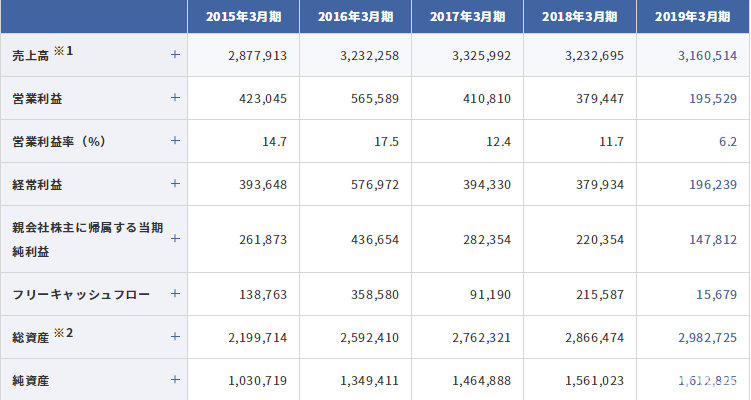This screenshot has width=751, height=400.
Task: Click operating profit value 379,447
Action: (600, 99)
